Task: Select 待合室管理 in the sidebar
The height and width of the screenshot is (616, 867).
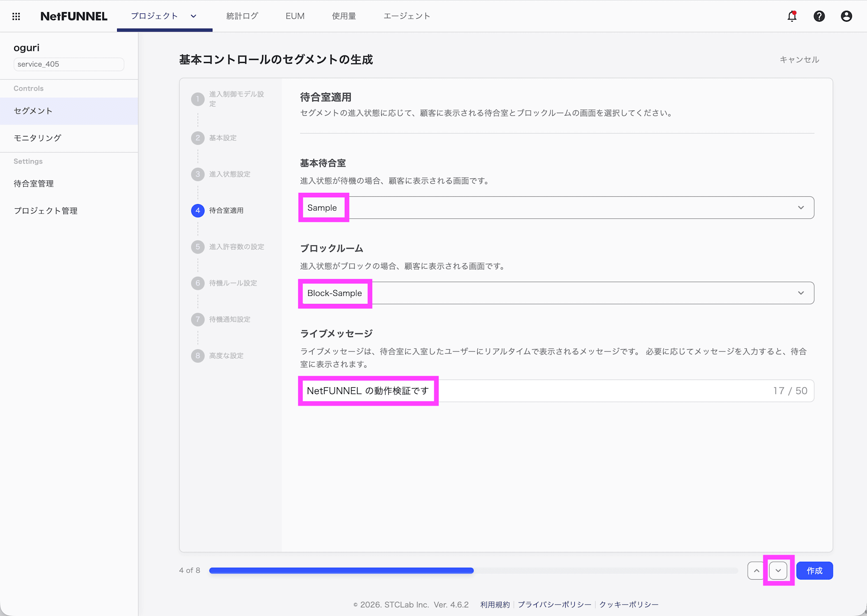Action: click(x=33, y=183)
